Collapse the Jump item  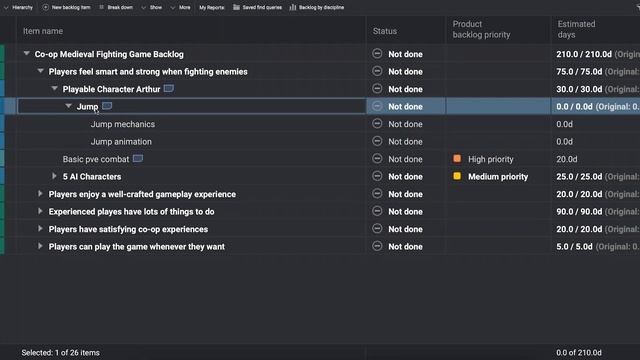pyautogui.click(x=68, y=106)
